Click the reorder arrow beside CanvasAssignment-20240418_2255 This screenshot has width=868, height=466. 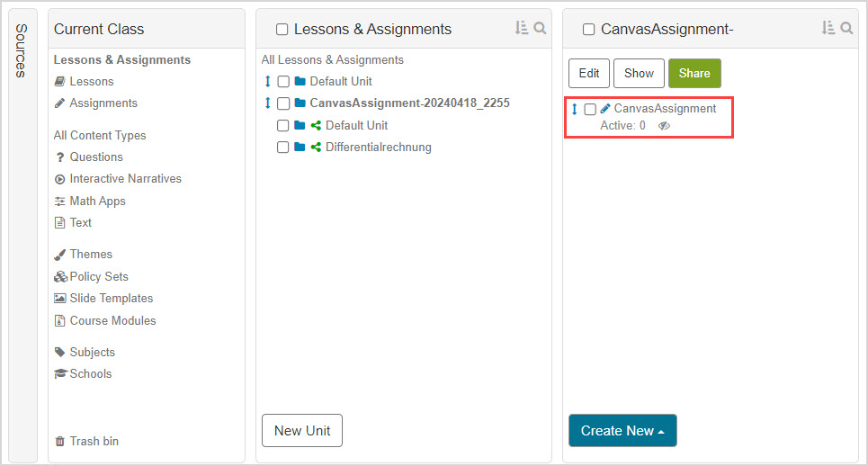[267, 103]
